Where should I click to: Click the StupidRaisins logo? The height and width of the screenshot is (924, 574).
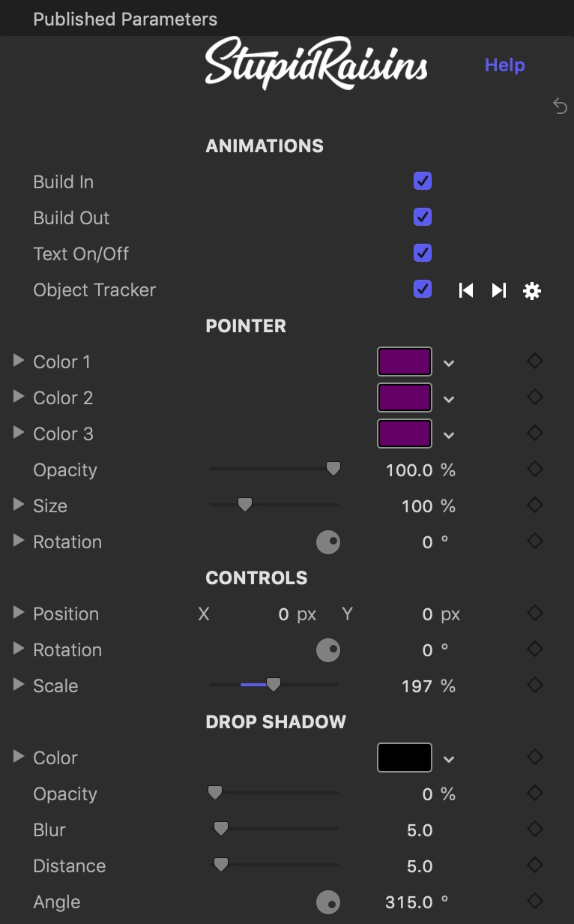coord(316,64)
